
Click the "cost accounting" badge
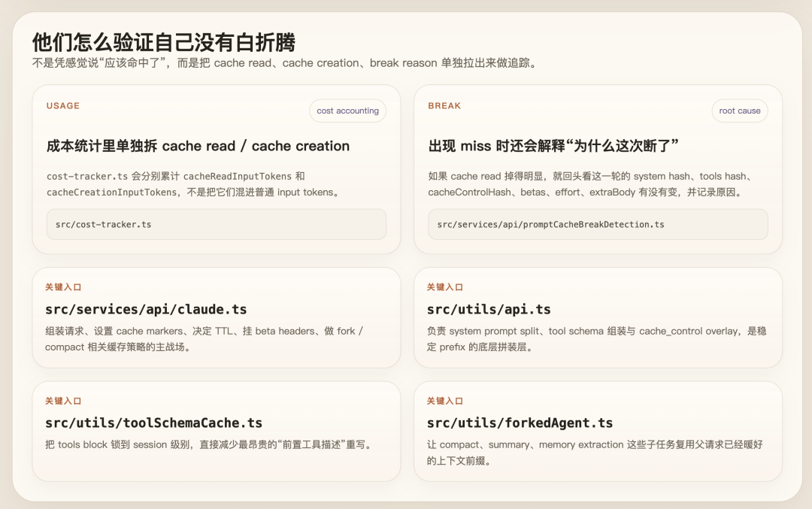pyautogui.click(x=347, y=111)
